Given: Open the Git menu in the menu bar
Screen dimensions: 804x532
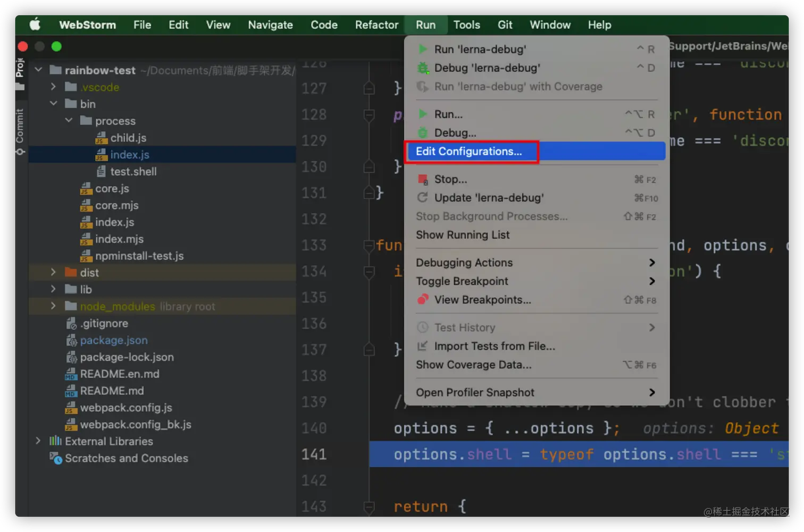Looking at the screenshot, I should coord(504,24).
